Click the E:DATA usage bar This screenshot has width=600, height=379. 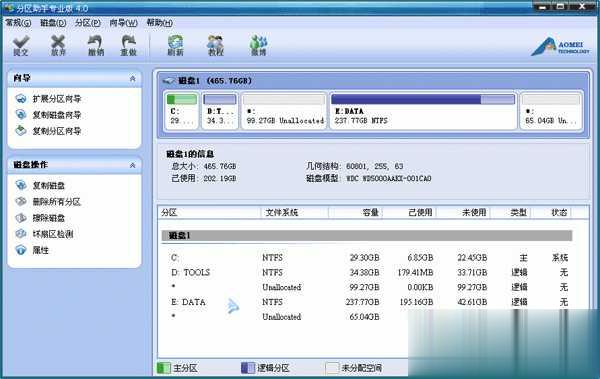(x=423, y=100)
